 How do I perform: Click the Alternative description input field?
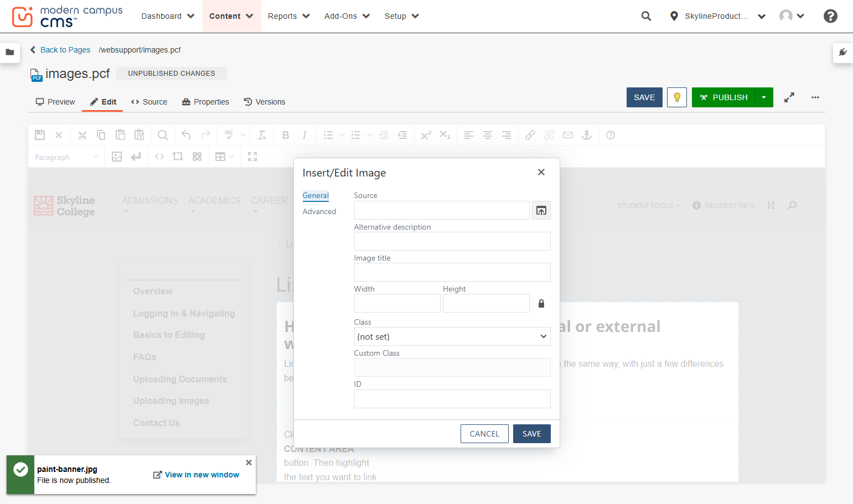452,241
